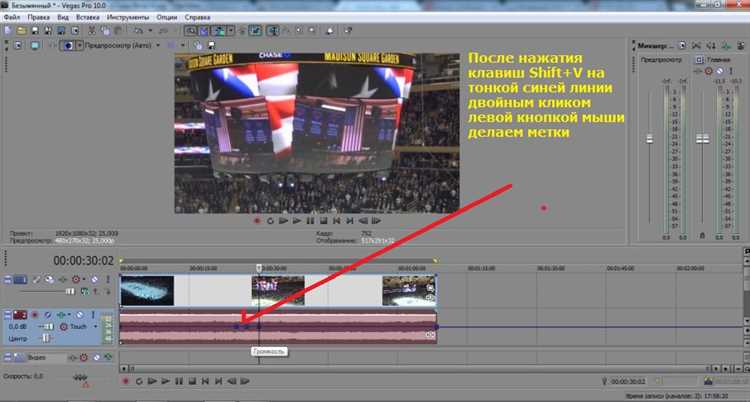Expand the Auto Ripple mode dropdown
750x402 pixels.
click(x=231, y=31)
